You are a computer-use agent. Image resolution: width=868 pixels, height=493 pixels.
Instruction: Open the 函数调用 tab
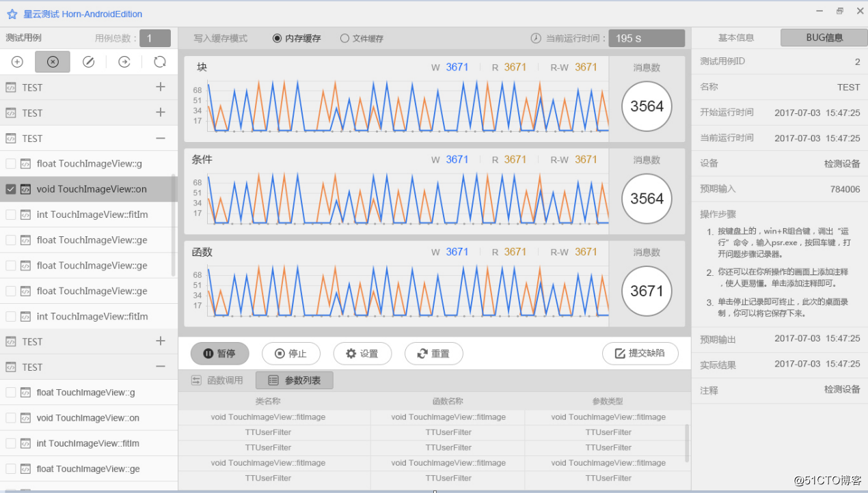coord(217,380)
